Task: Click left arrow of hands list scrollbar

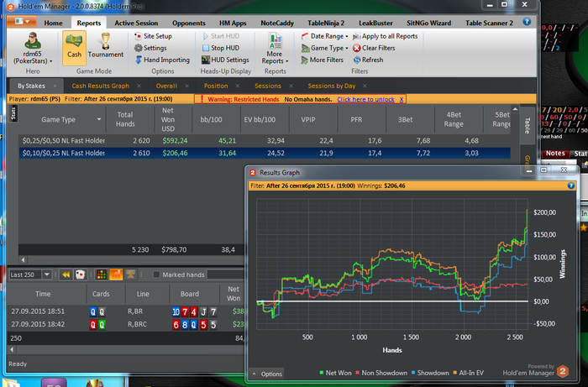Action: (x=12, y=349)
